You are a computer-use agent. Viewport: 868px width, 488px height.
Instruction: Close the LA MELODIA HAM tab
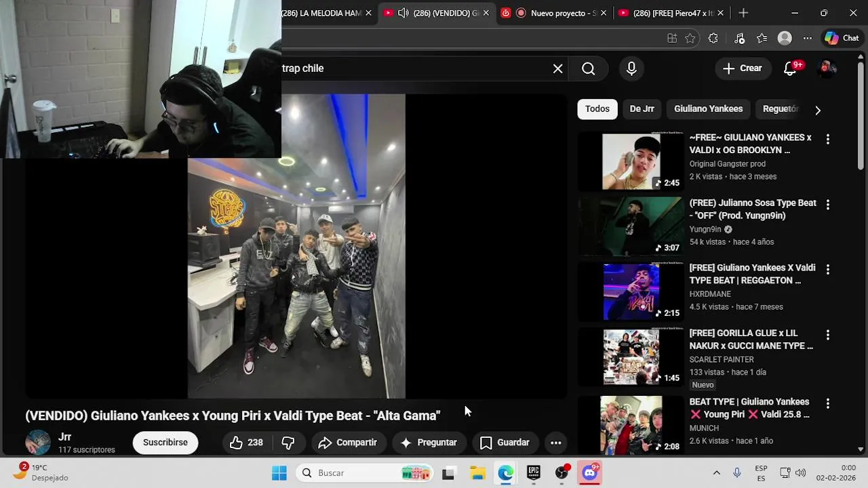point(368,13)
